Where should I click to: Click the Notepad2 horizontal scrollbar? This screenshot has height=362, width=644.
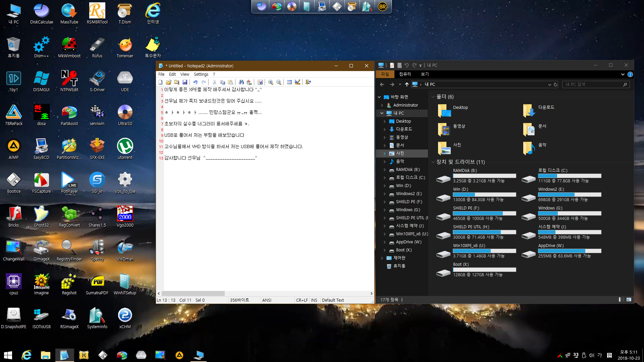point(193,293)
